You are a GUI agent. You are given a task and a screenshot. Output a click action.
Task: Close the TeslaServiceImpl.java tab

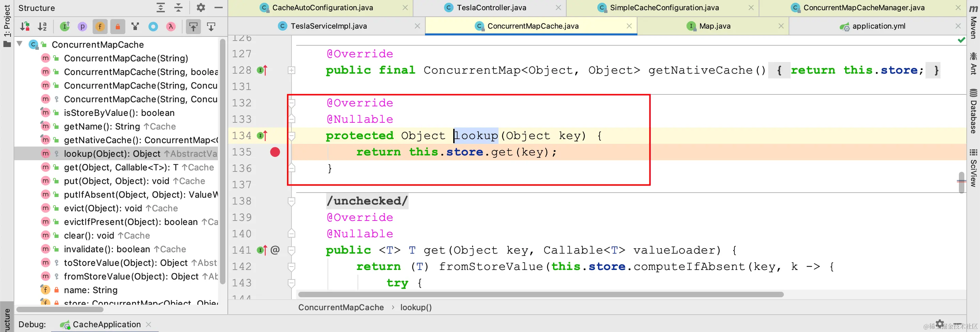[x=417, y=26]
